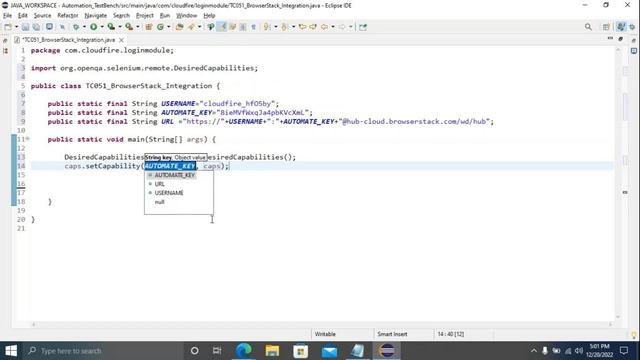Open the External Tools dropdown arrow
Viewport: 640px width, 360px height.
(138, 27)
